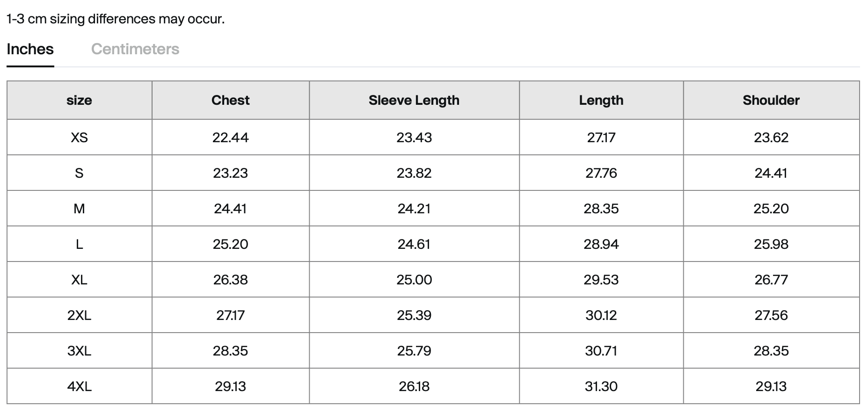Click the 4XL length value 31.30

point(601,386)
